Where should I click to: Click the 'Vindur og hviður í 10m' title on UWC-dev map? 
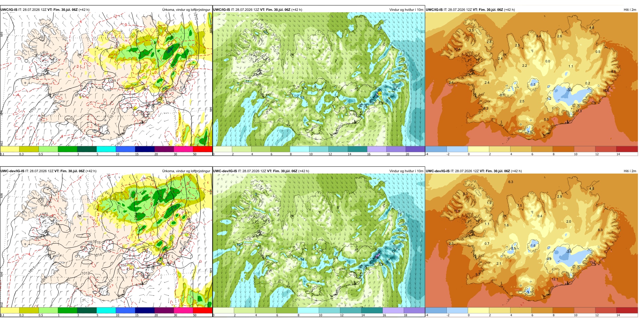coord(406,171)
